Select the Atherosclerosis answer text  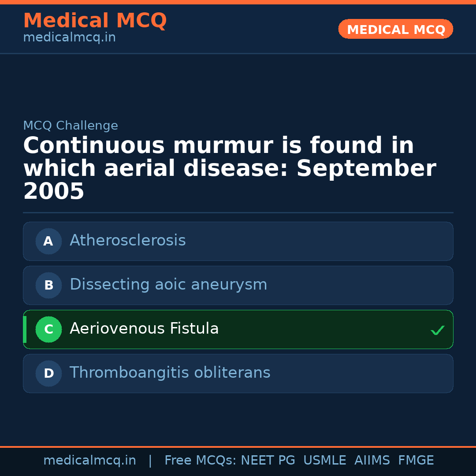pyautogui.click(x=128, y=241)
